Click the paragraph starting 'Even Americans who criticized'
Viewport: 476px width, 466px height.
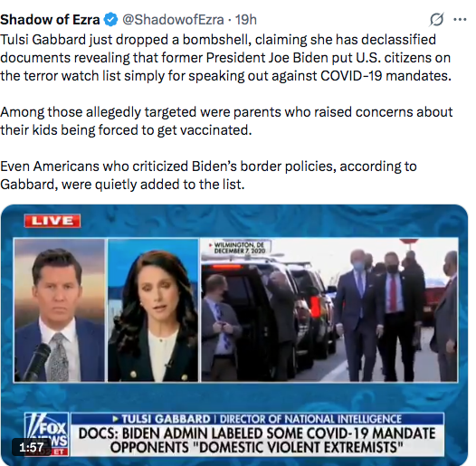pyautogui.click(x=208, y=176)
